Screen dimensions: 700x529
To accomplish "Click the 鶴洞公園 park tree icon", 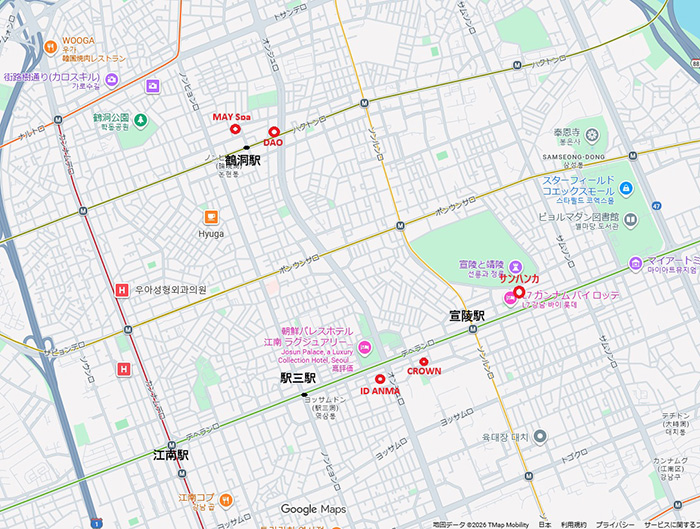I will 141,121.
